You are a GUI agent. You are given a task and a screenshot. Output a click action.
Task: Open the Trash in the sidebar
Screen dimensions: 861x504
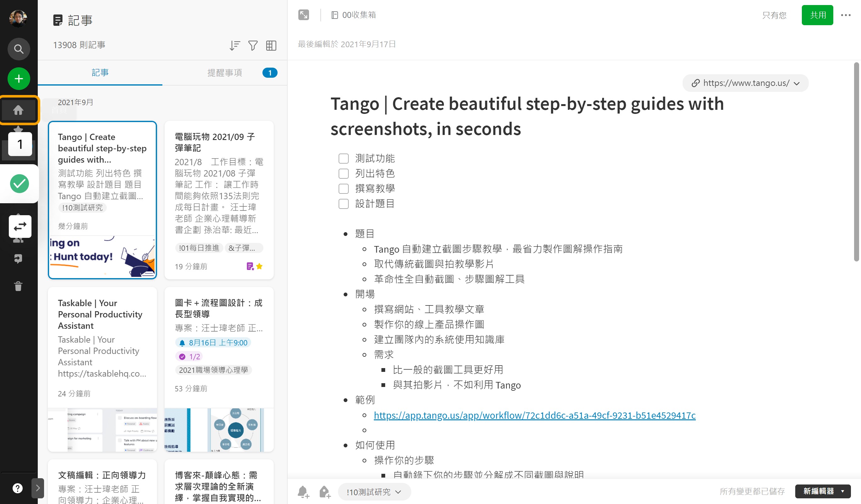(18, 286)
